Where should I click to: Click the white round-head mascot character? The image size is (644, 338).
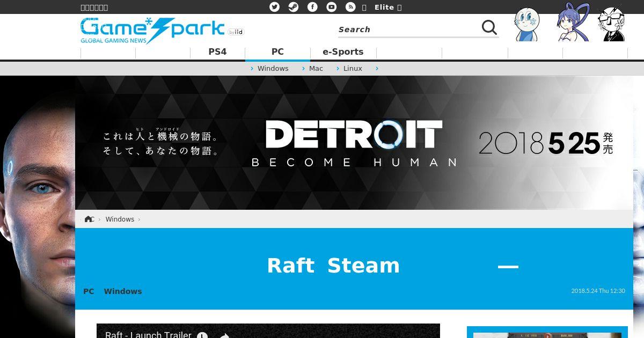526,24
